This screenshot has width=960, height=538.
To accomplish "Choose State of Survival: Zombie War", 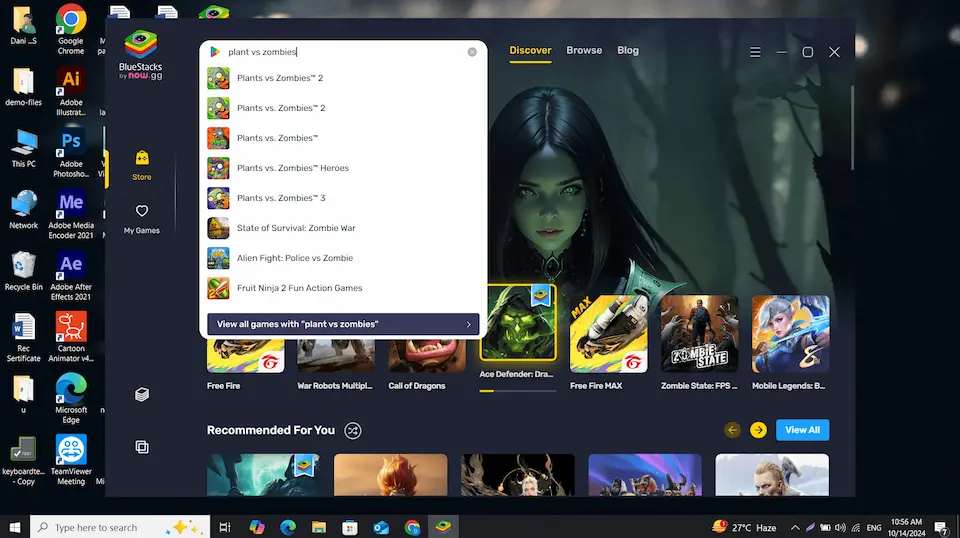I will [x=296, y=228].
